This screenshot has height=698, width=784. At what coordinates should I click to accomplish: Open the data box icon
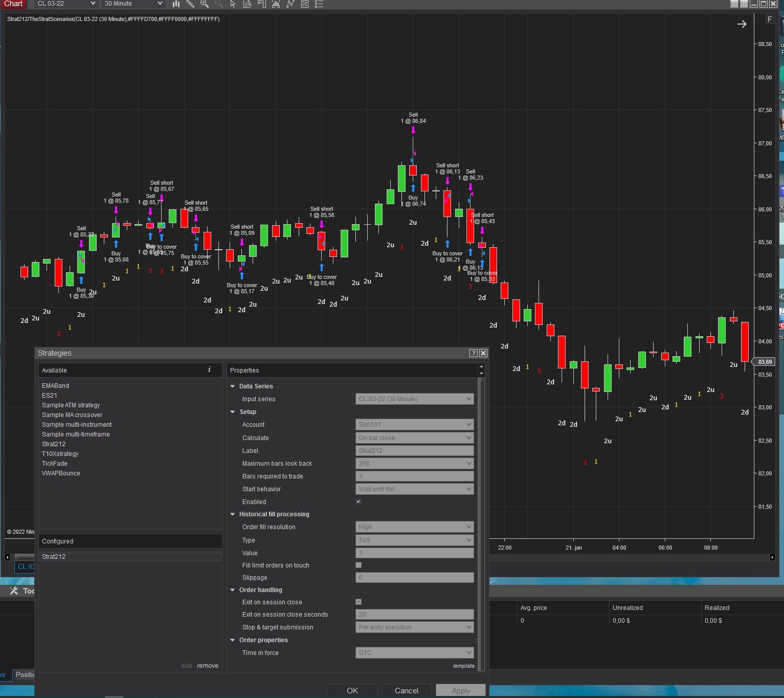(248, 4)
